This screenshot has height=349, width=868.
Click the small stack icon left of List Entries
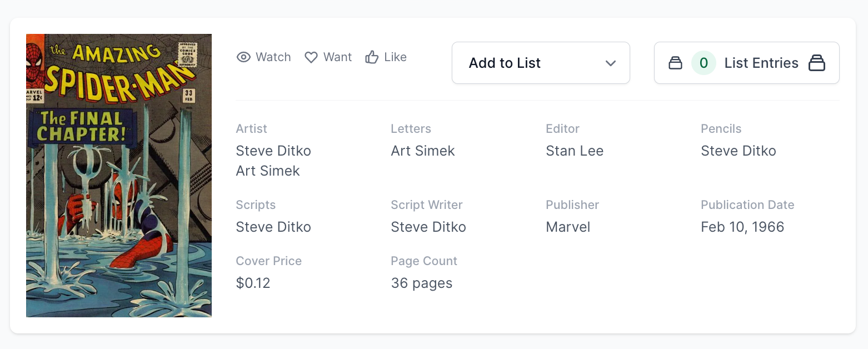tap(675, 63)
